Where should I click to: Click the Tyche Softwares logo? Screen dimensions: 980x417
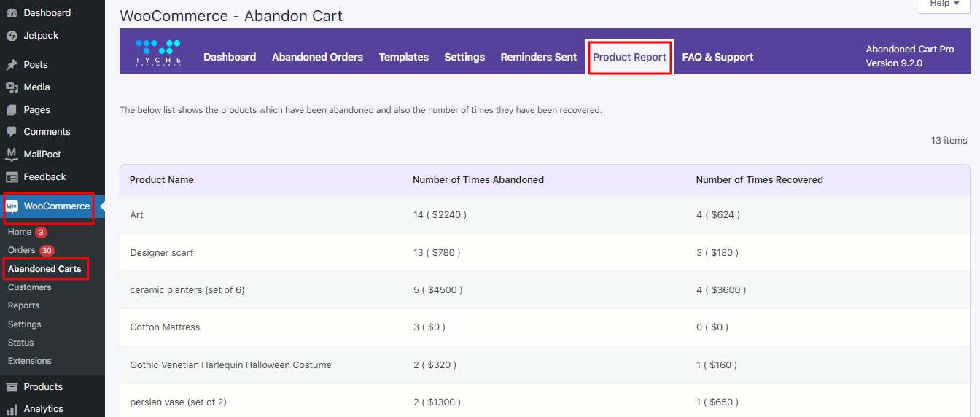click(158, 54)
